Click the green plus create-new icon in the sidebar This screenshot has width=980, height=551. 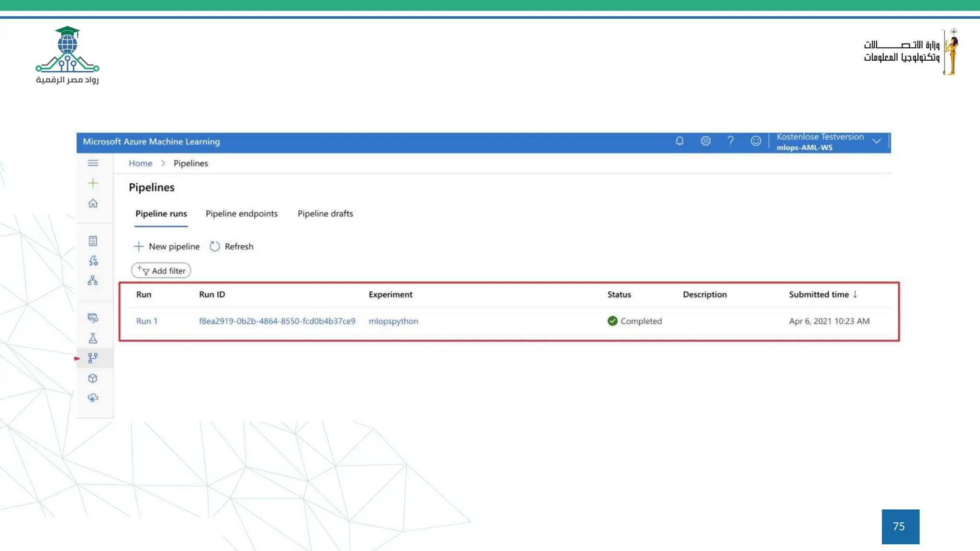93,183
